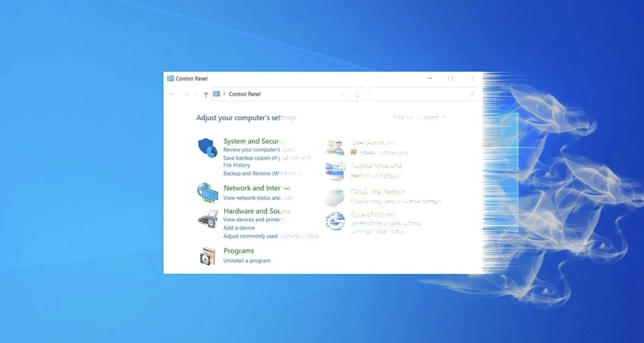Click the Hardware and Sound printer icon

[207, 219]
